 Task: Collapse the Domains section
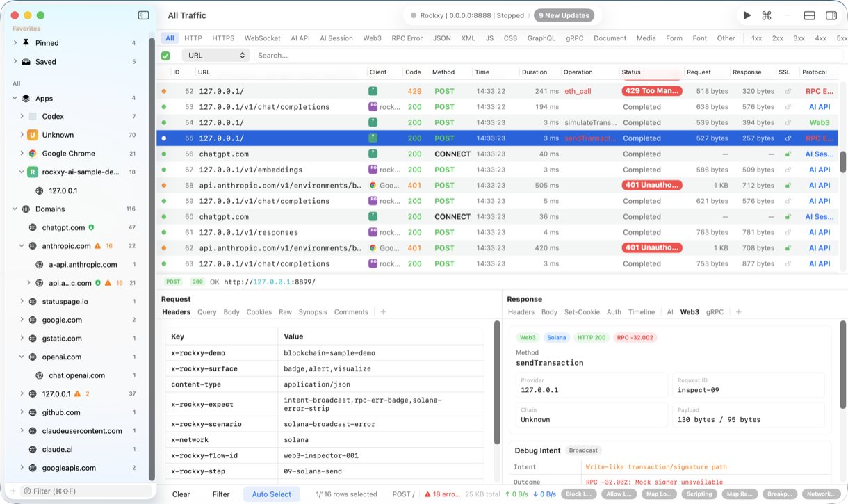click(x=15, y=209)
